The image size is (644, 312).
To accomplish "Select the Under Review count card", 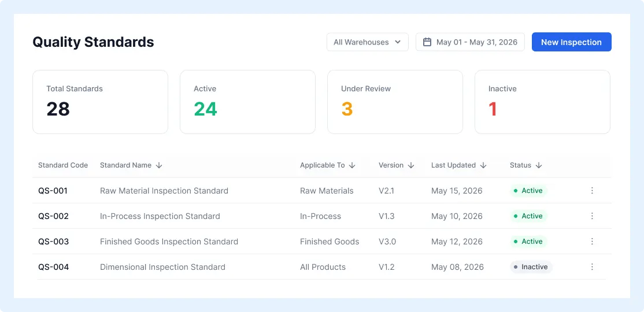I will [x=395, y=102].
